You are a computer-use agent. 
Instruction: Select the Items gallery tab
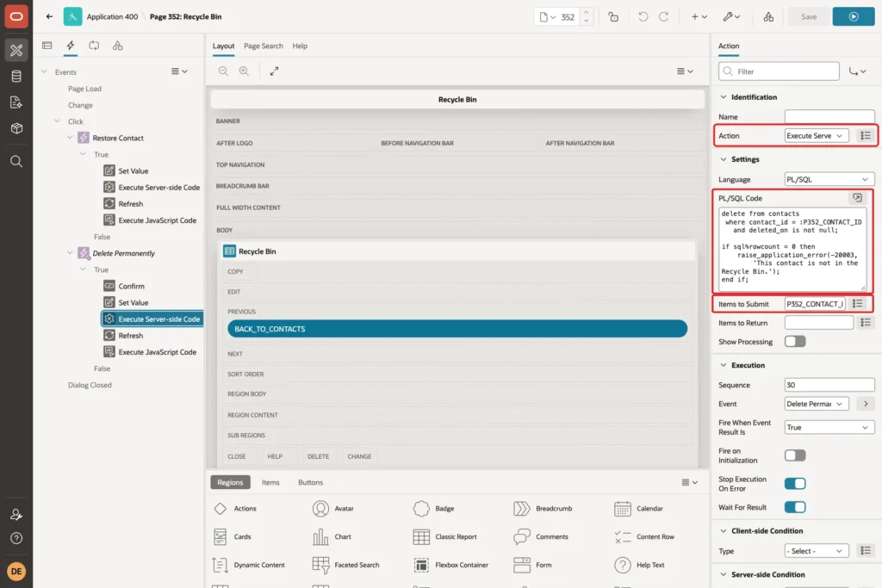[x=270, y=482]
